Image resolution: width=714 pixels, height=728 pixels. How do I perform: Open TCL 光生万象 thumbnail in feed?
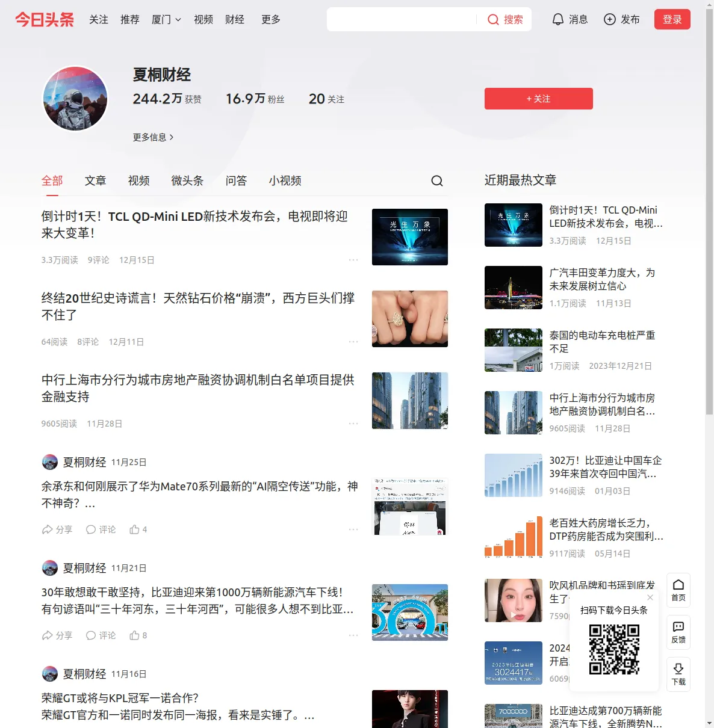coord(410,237)
